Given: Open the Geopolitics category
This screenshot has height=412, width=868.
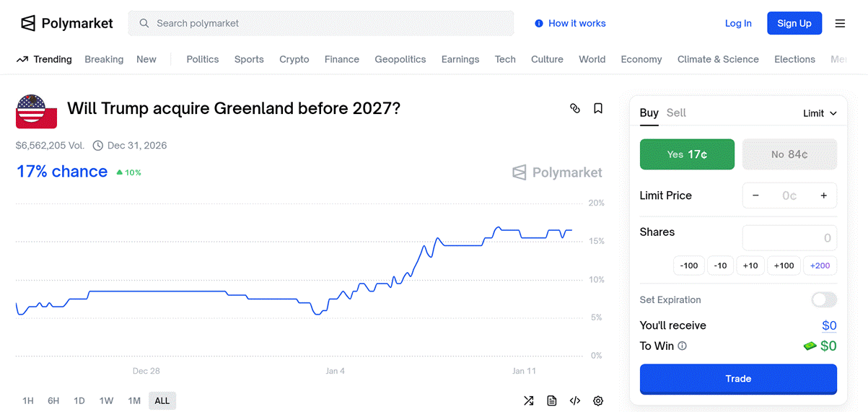Looking at the screenshot, I should tap(400, 59).
